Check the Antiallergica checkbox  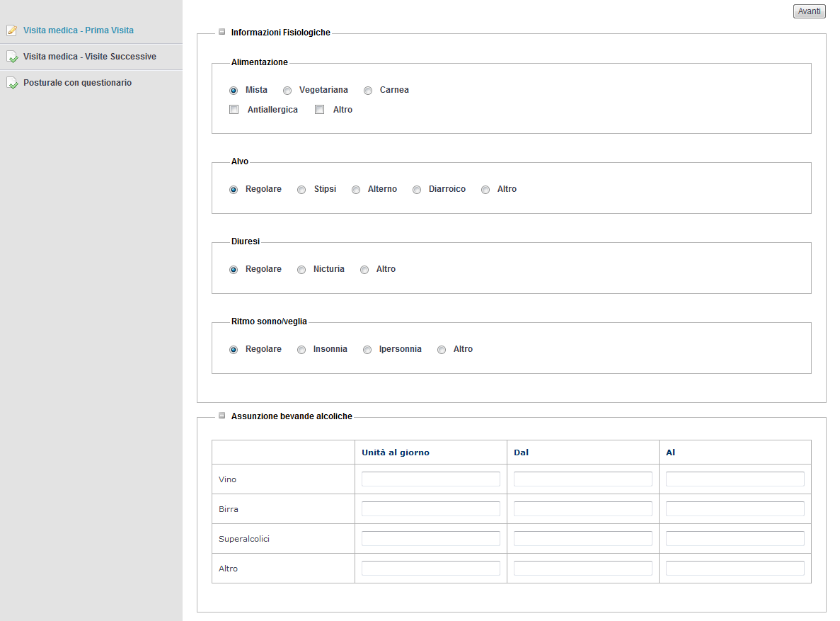(x=234, y=109)
